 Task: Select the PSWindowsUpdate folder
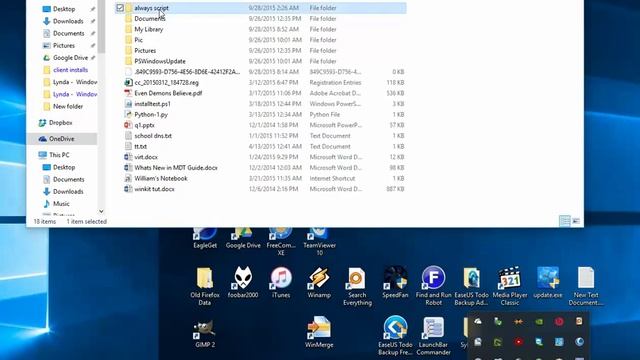click(260, 61)
